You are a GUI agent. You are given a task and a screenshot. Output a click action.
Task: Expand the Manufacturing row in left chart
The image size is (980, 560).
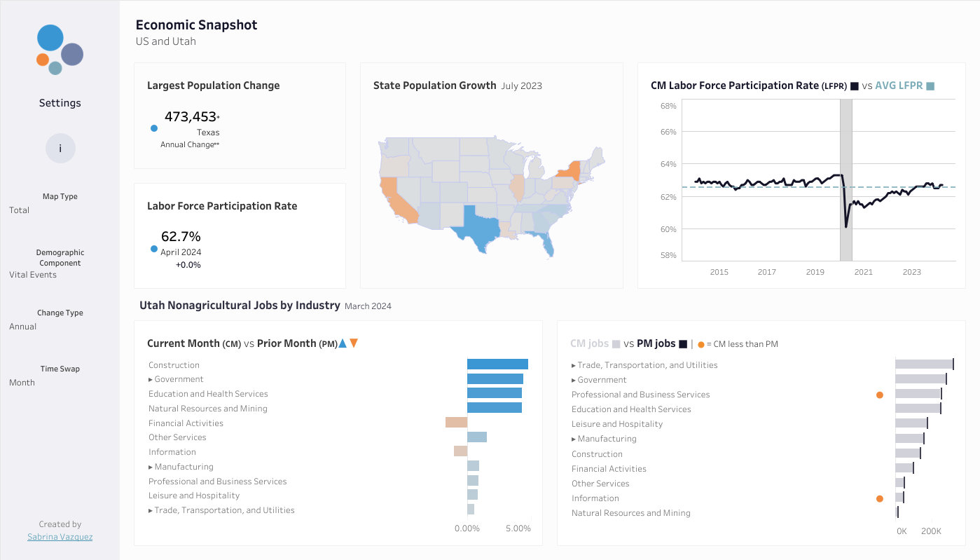tap(151, 467)
